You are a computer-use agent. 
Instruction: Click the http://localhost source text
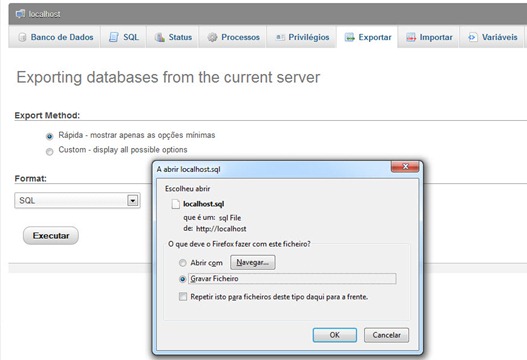(x=221, y=229)
